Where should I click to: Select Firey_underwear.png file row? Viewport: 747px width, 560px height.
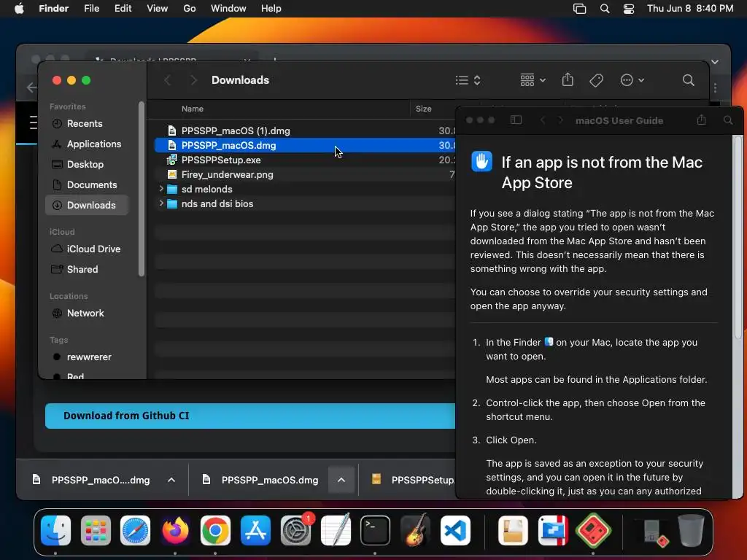point(305,174)
